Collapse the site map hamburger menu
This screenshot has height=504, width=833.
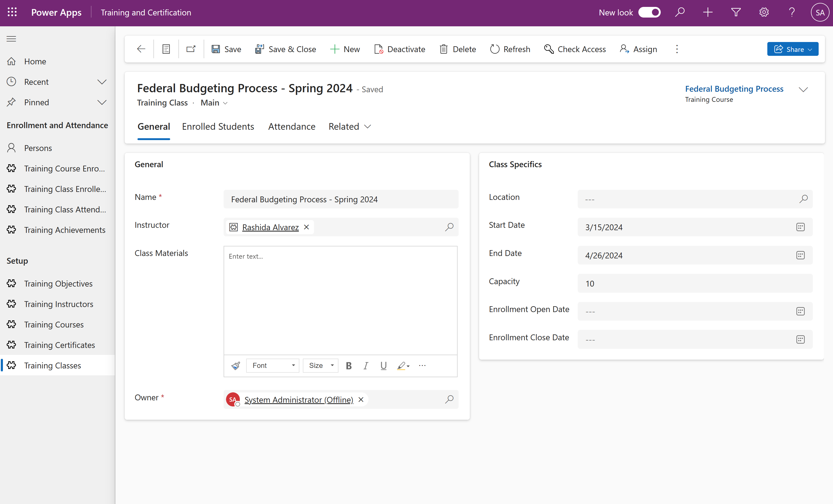click(11, 39)
